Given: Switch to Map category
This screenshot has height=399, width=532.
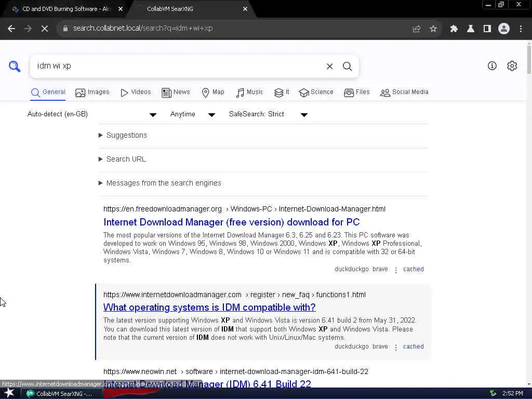Looking at the screenshot, I should click(213, 92).
